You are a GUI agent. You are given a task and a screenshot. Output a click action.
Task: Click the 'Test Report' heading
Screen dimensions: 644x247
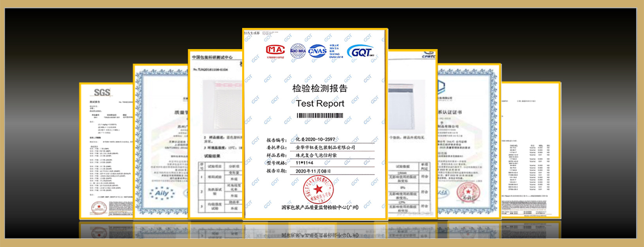(x=320, y=103)
